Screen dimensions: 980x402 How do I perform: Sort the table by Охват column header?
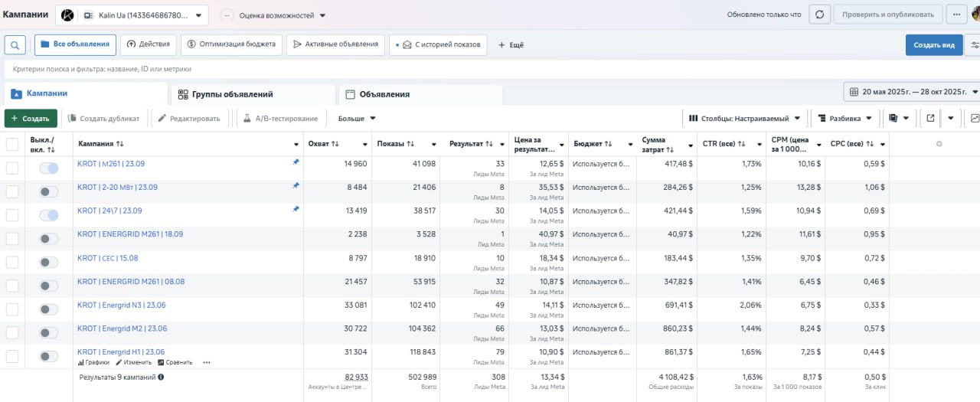pos(323,144)
